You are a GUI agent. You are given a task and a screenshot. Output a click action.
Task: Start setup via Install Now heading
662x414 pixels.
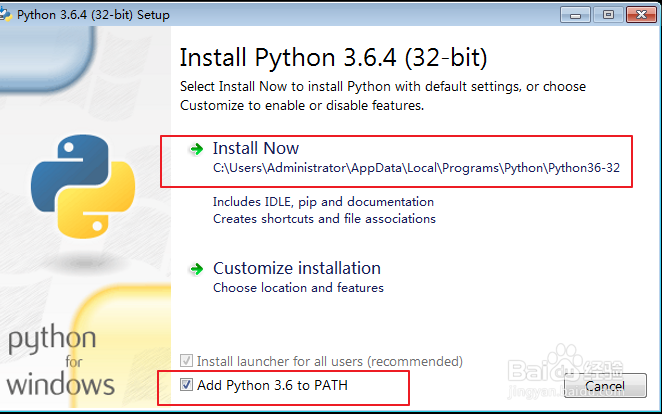pos(256,148)
